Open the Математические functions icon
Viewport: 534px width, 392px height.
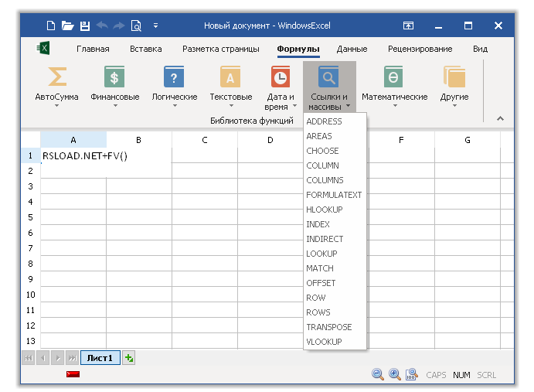click(393, 77)
